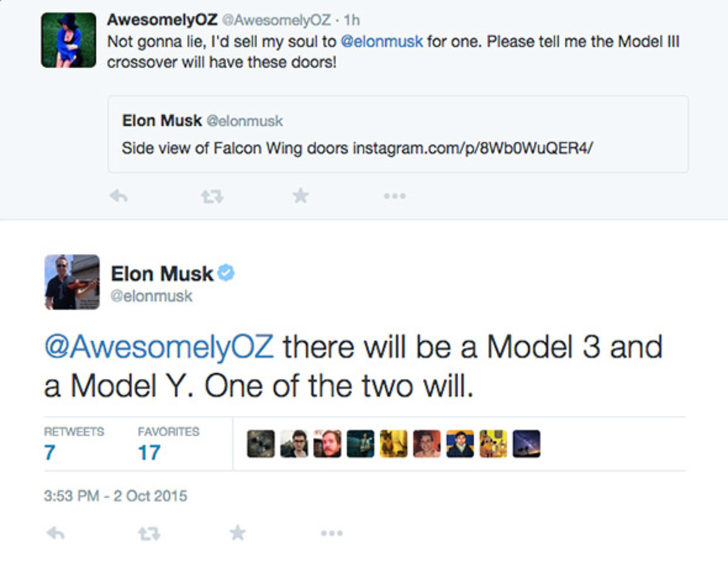Open the 3:53 PM tweet timestamp
Viewport: 728px width, 578px height.
coord(116,495)
